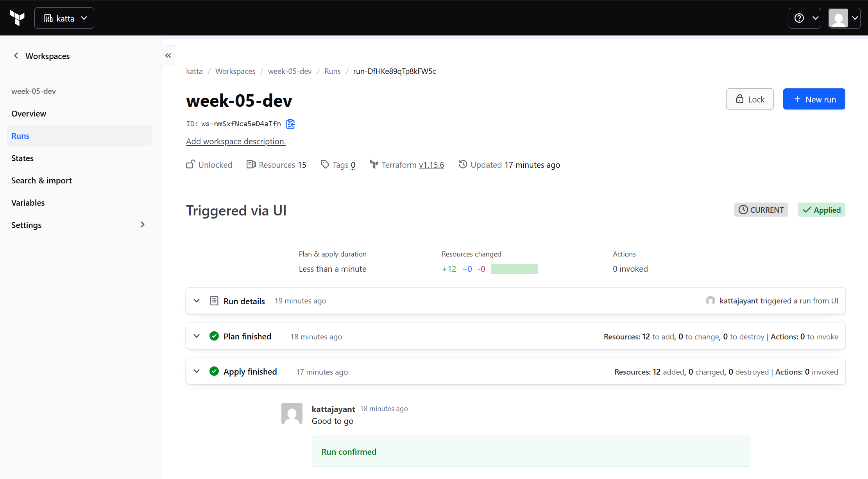Image resolution: width=868 pixels, height=479 pixels.
Task: Click the Less than a minute duration
Action: point(333,269)
